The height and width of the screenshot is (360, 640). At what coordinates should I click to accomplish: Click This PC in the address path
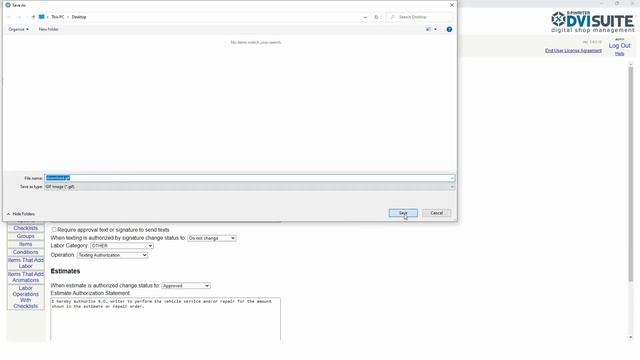click(x=58, y=17)
